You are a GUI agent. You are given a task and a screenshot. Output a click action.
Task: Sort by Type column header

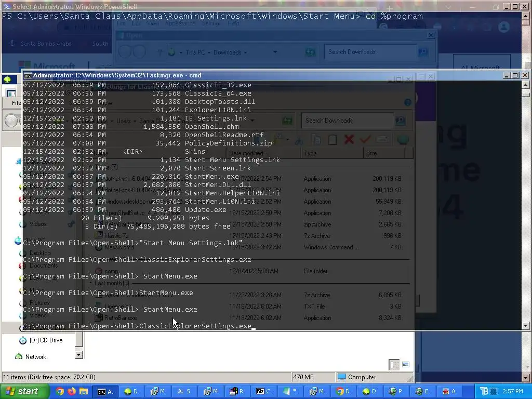click(x=332, y=153)
